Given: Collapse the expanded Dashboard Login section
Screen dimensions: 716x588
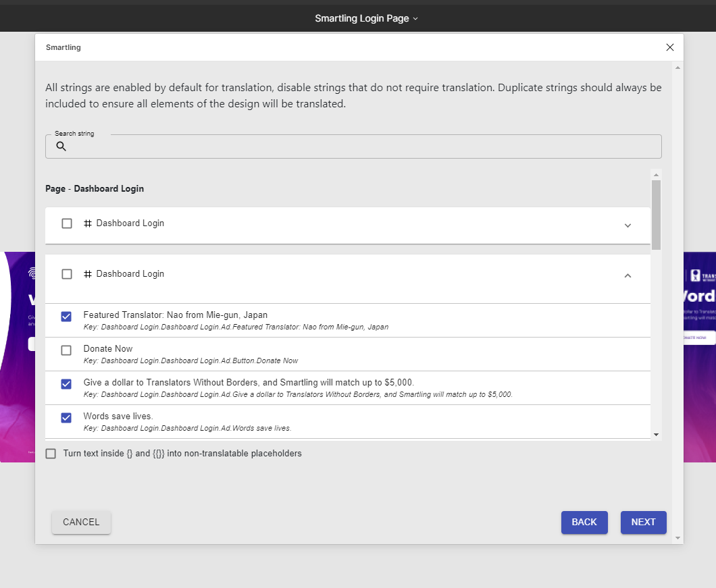Looking at the screenshot, I should pyautogui.click(x=628, y=276).
